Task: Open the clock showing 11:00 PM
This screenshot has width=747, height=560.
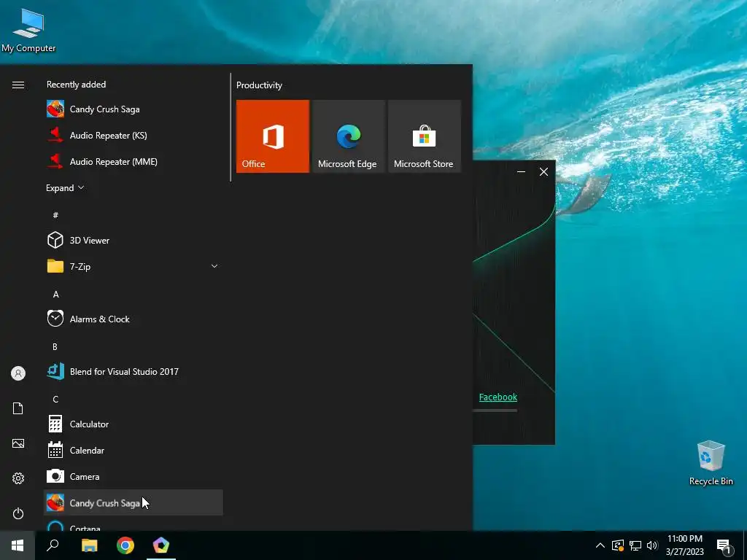Action: point(684,545)
